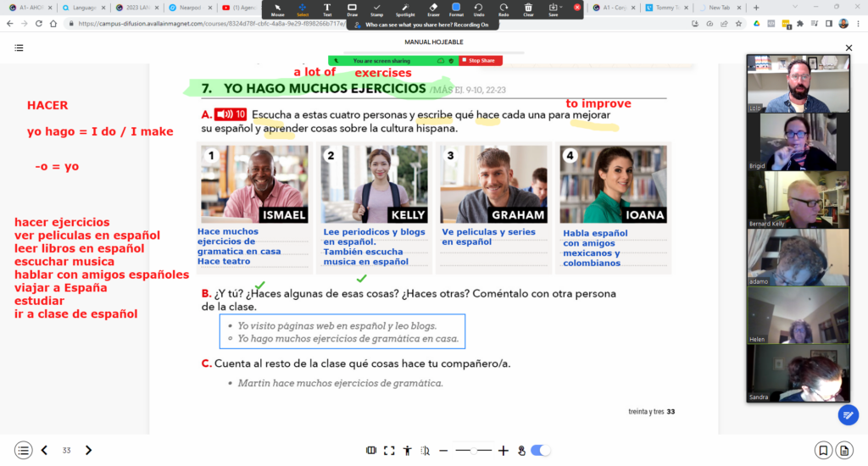
Task: Toggle the blue switch in bottom toolbar
Action: [540, 451]
